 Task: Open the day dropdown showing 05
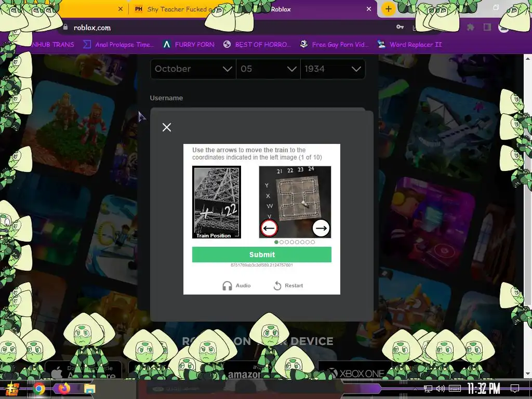pyautogui.click(x=269, y=69)
